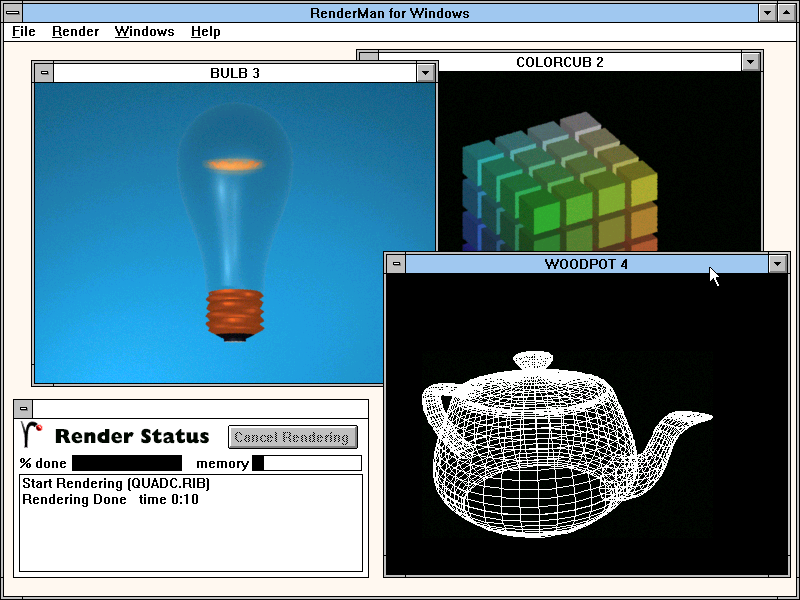
Task: Open the RenderMan main window system menu
Action: [13, 12]
